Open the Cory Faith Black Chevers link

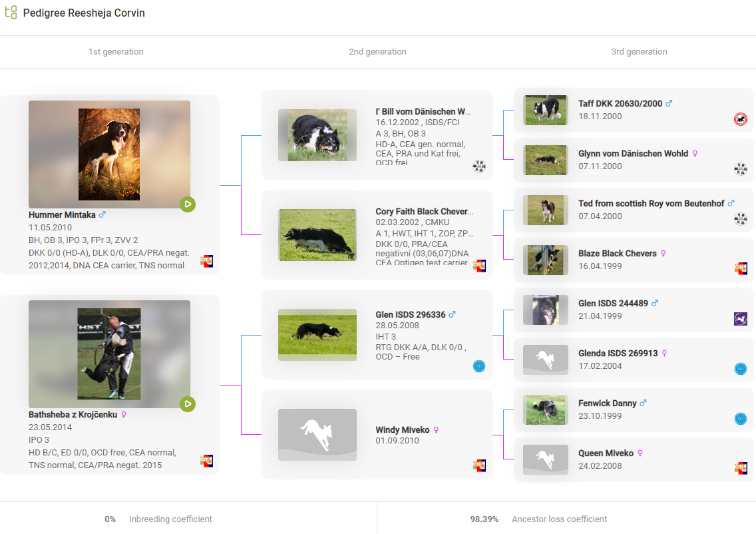pos(424,212)
